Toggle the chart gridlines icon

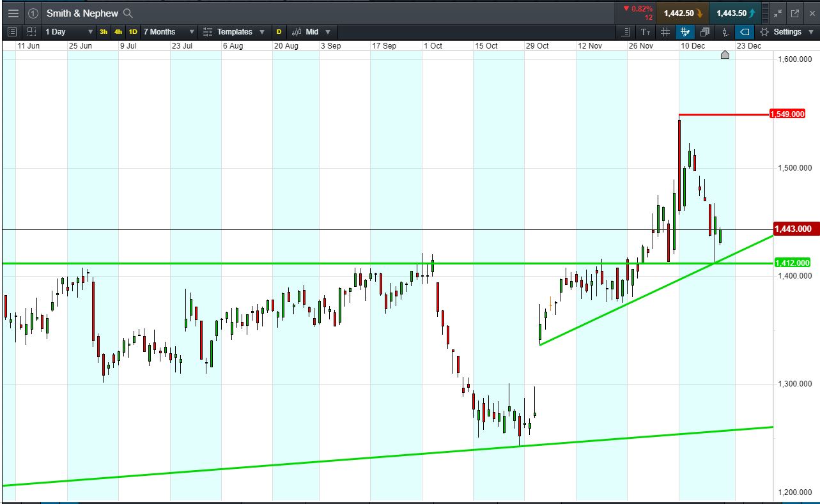pos(665,32)
